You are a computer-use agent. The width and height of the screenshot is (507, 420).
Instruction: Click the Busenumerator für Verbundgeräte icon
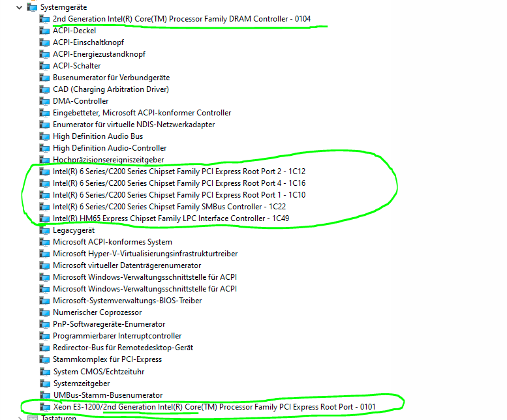[44, 78]
